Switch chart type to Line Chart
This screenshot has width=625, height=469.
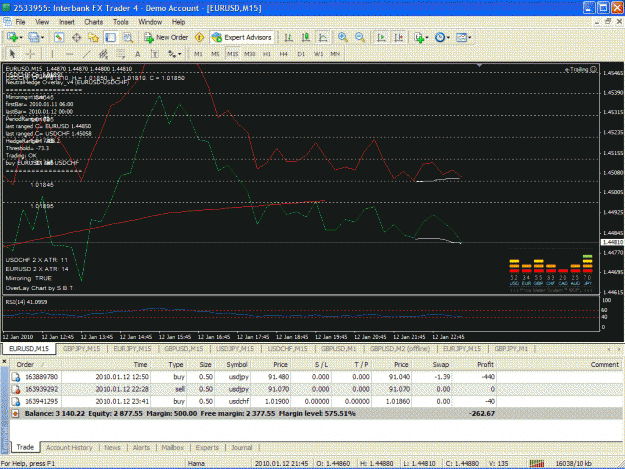323,37
